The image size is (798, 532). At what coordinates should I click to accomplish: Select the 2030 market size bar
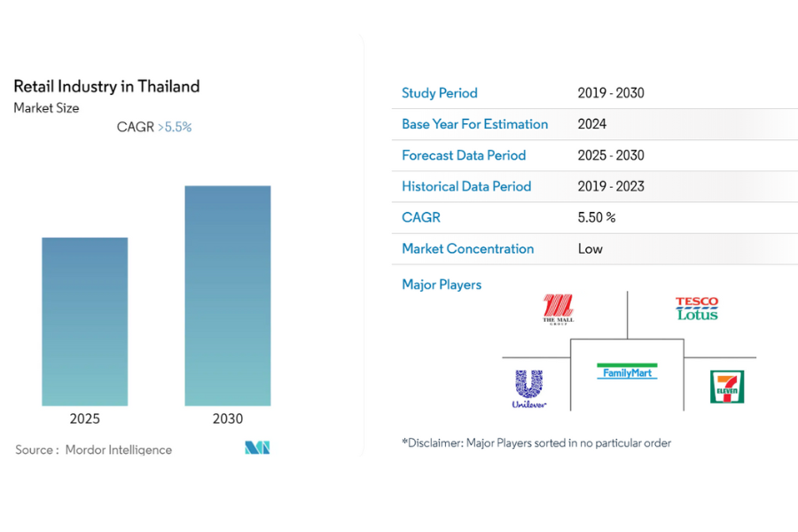tap(228, 295)
